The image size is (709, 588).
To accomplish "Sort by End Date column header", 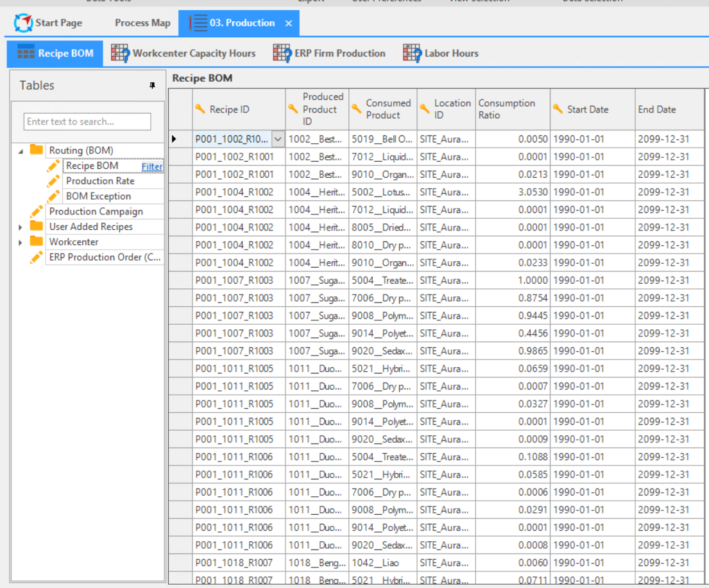I will [x=670, y=109].
